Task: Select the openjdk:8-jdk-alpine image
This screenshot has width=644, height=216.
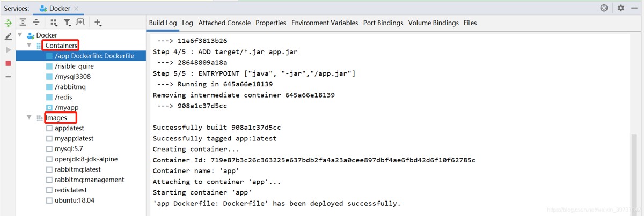Action: click(86, 159)
